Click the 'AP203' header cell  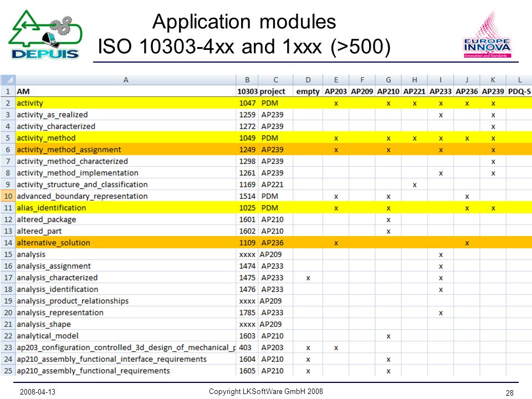336,91
